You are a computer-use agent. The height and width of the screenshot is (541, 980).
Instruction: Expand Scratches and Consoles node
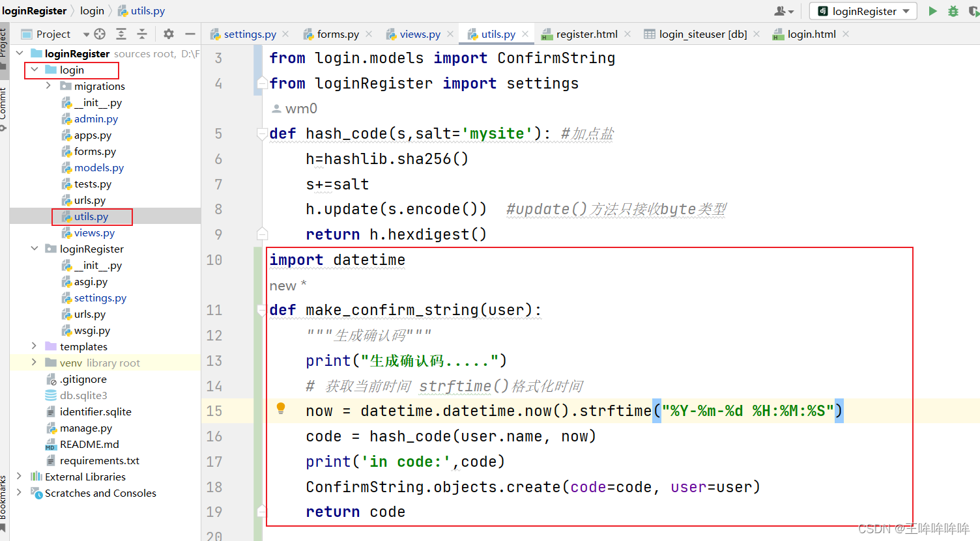point(20,493)
